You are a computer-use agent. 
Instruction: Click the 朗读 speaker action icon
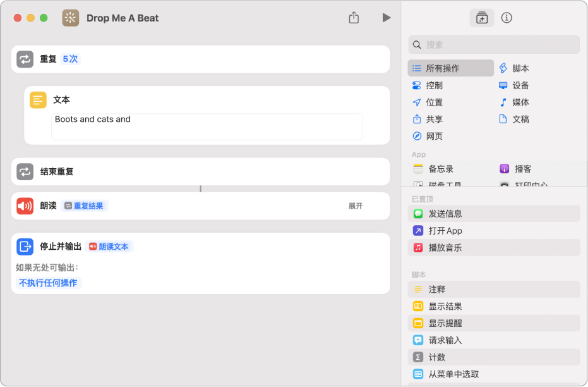click(x=25, y=206)
